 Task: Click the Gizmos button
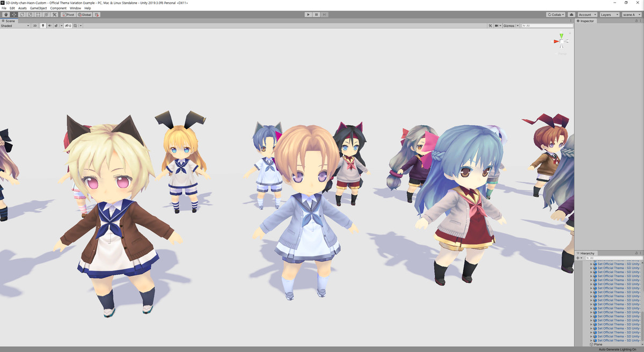coord(509,26)
